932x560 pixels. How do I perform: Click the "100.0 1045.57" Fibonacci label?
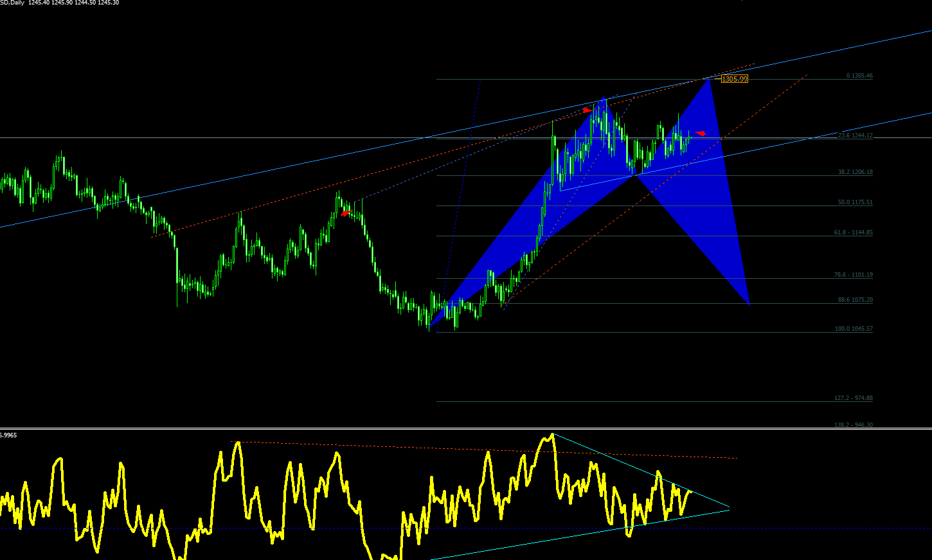[x=854, y=329]
